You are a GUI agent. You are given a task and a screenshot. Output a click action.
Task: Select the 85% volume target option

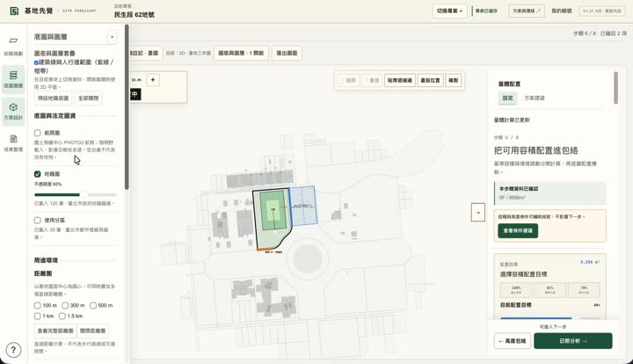[x=549, y=290]
